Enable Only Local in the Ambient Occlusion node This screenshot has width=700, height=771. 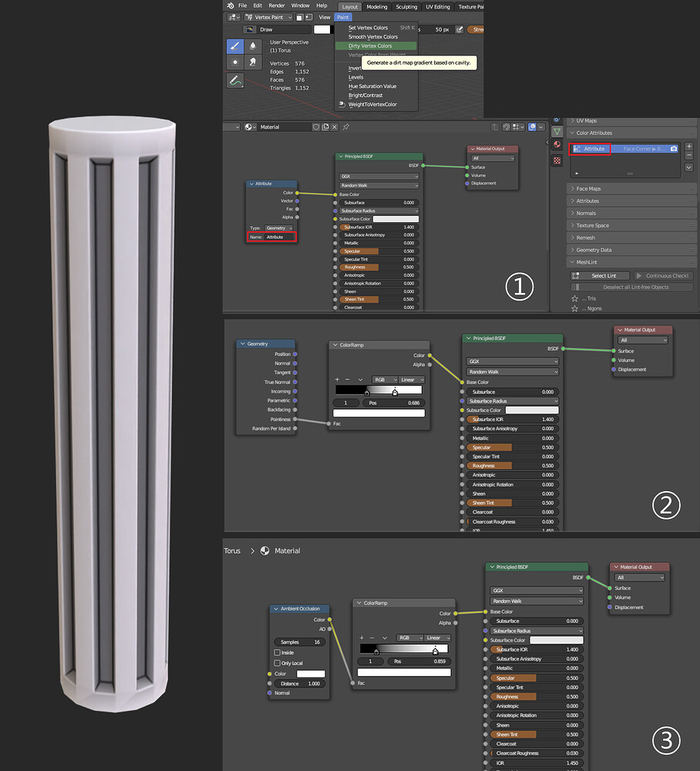(278, 663)
